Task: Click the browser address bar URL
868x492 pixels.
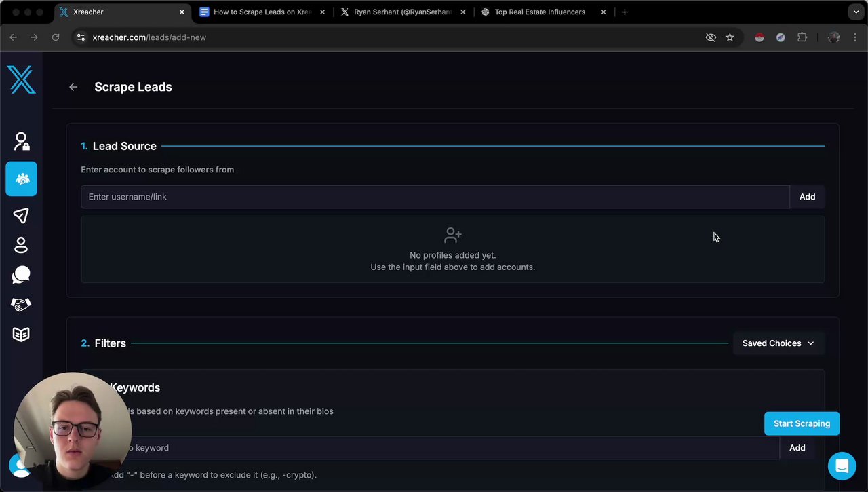Action: pos(149,37)
